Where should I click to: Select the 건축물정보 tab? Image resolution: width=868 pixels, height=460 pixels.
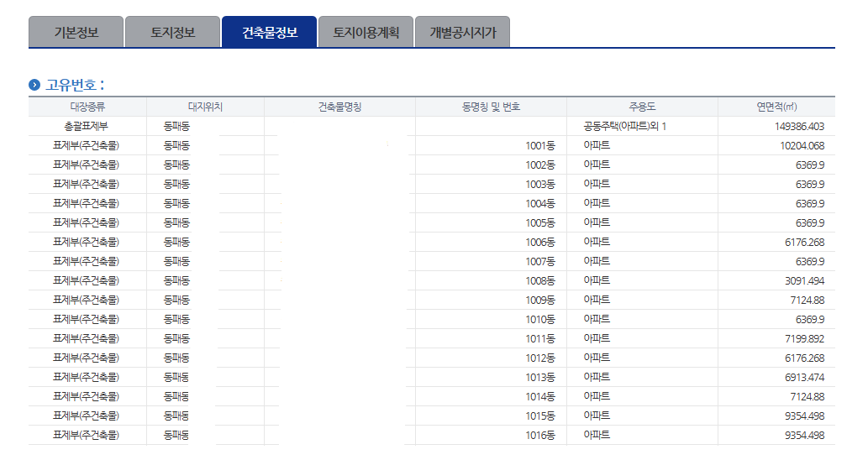point(270,32)
